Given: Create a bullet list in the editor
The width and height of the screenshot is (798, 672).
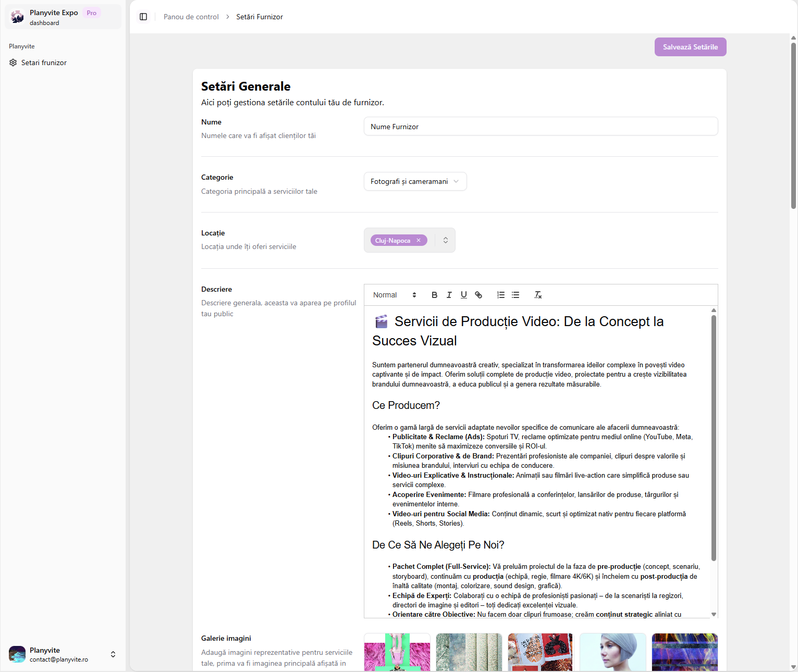Looking at the screenshot, I should point(515,295).
